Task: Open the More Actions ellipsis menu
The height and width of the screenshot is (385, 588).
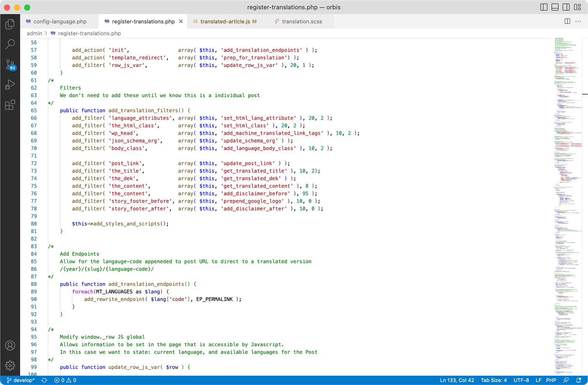Action: pos(578,21)
